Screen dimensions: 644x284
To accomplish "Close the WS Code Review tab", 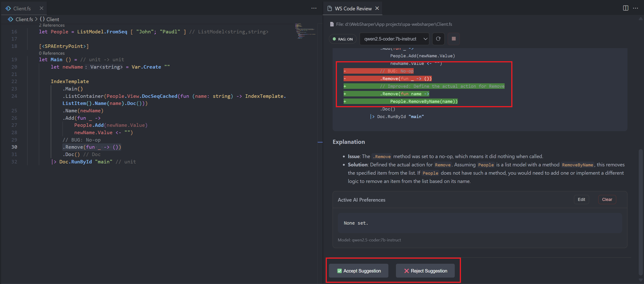I will tap(377, 8).
